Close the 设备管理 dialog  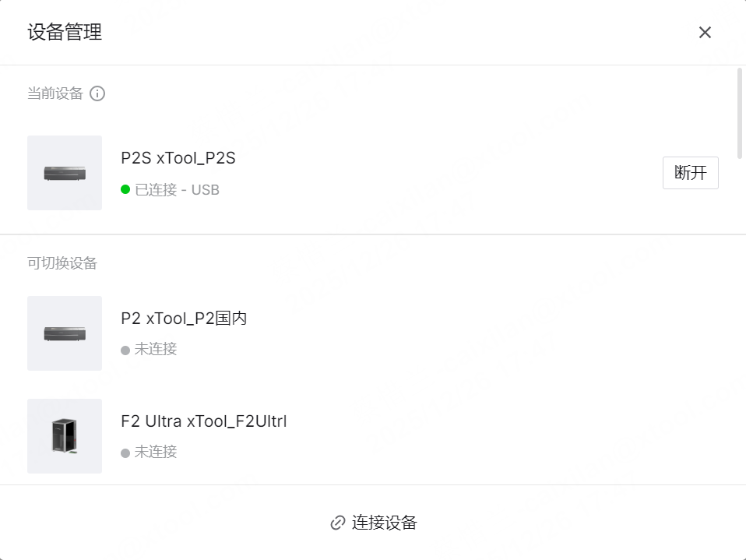pos(705,33)
